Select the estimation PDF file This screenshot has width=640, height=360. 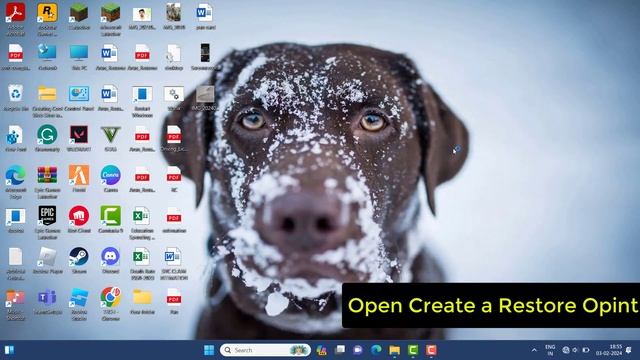[174, 216]
